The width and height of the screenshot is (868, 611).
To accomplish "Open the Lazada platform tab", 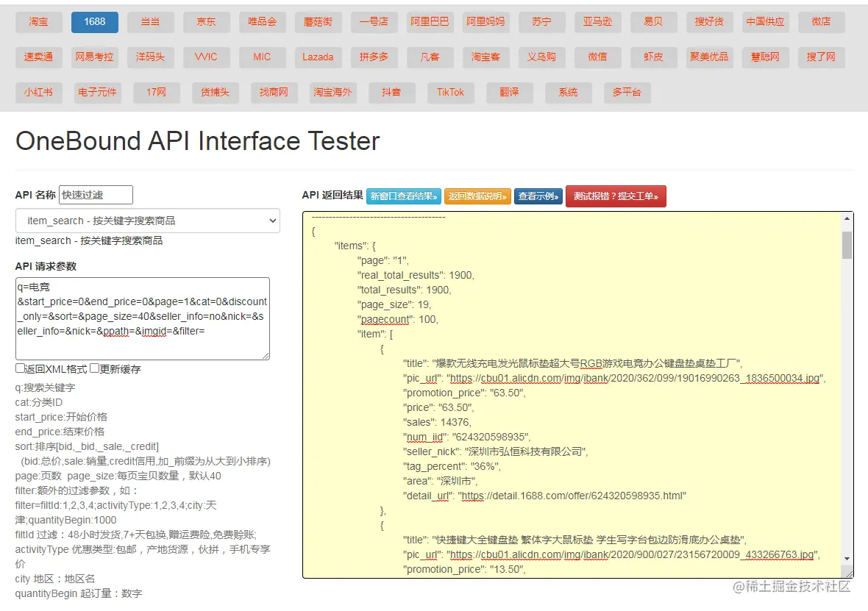I will [x=319, y=57].
